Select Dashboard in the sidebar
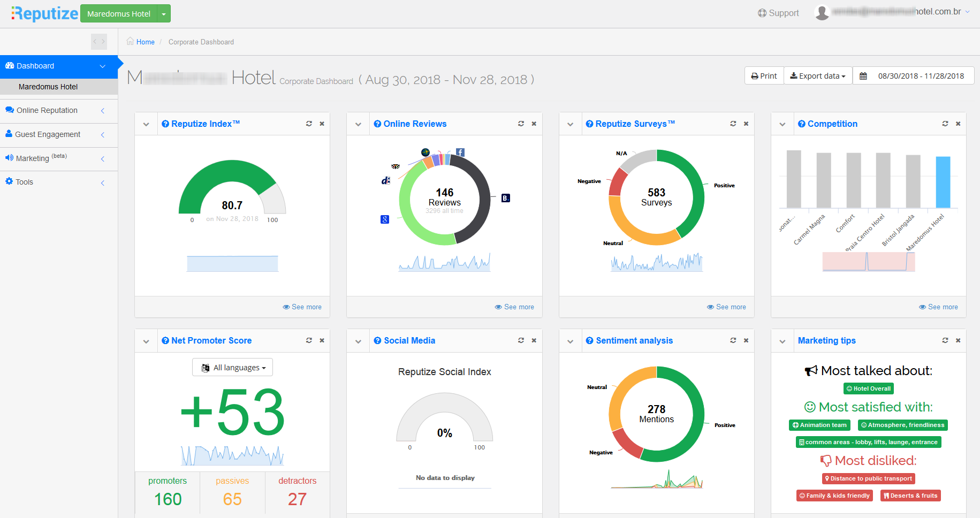 point(59,66)
